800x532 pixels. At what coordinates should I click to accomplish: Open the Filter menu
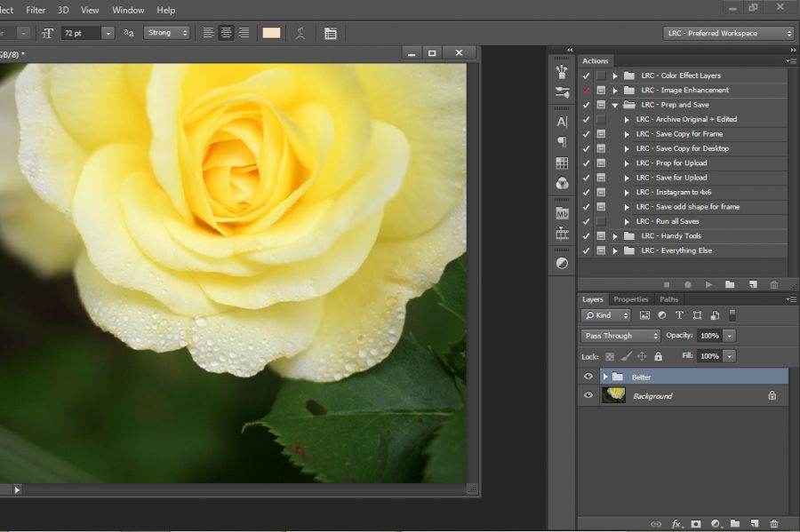[36, 10]
